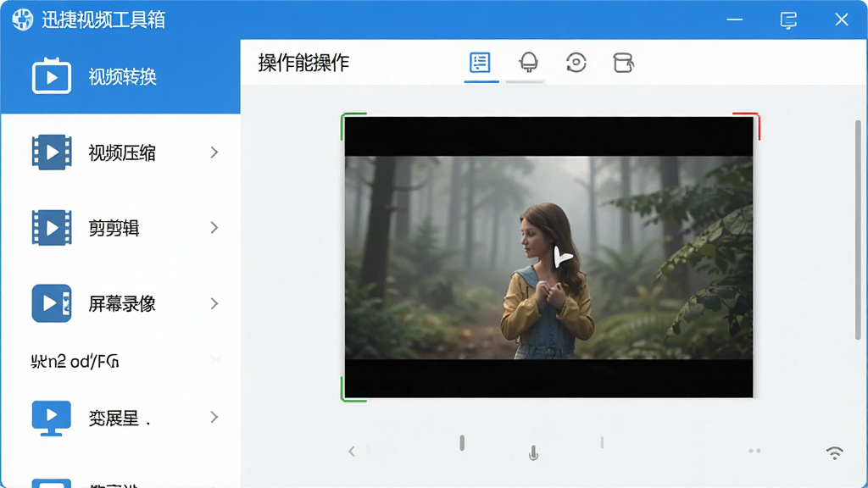Open the 剪剪辑 section

click(120, 227)
